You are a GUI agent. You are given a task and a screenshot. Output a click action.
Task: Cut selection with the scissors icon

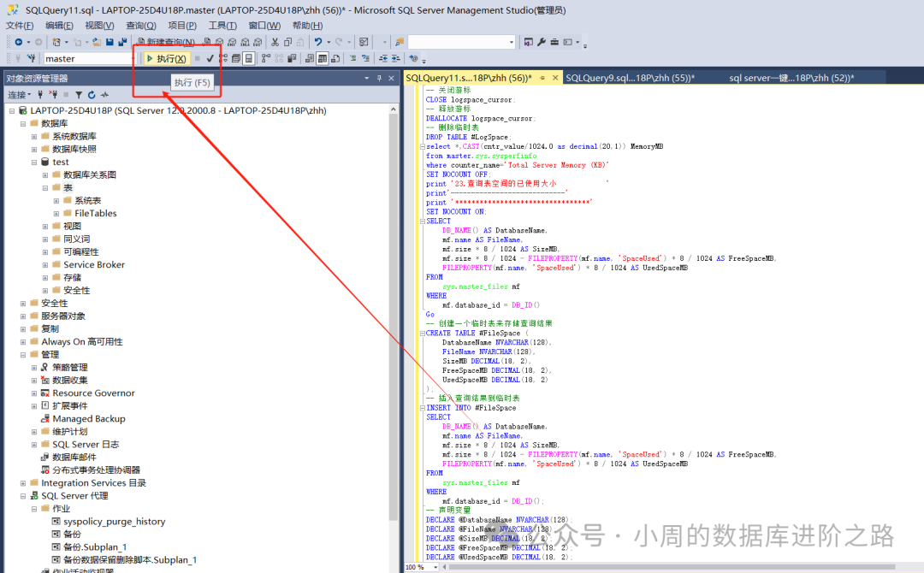coord(275,42)
